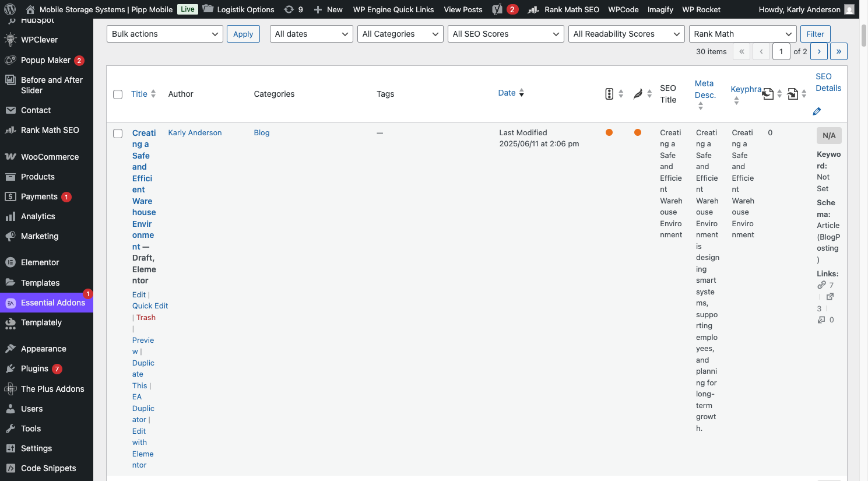Click the WooCommerce sidebar icon
868x481 pixels.
pyautogui.click(x=10, y=157)
